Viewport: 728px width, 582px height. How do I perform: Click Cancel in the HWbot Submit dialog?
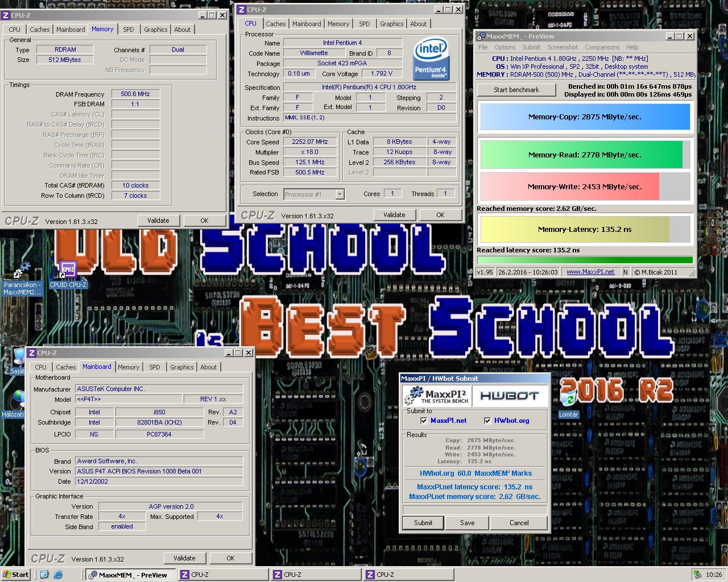[x=519, y=523]
